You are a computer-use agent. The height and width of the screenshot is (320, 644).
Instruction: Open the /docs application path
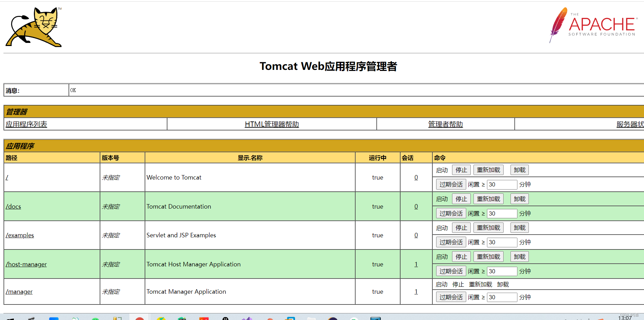(x=13, y=207)
